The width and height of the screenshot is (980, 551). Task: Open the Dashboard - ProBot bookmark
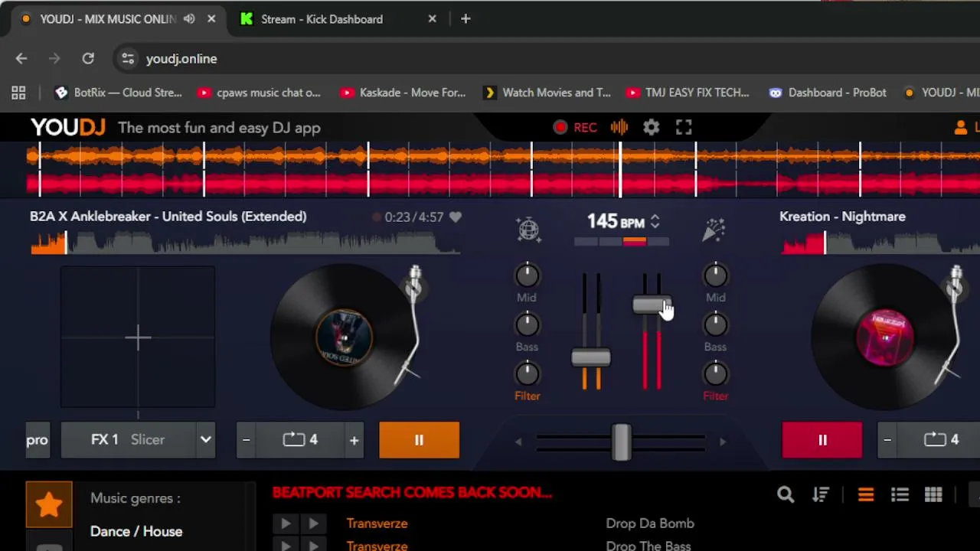828,93
